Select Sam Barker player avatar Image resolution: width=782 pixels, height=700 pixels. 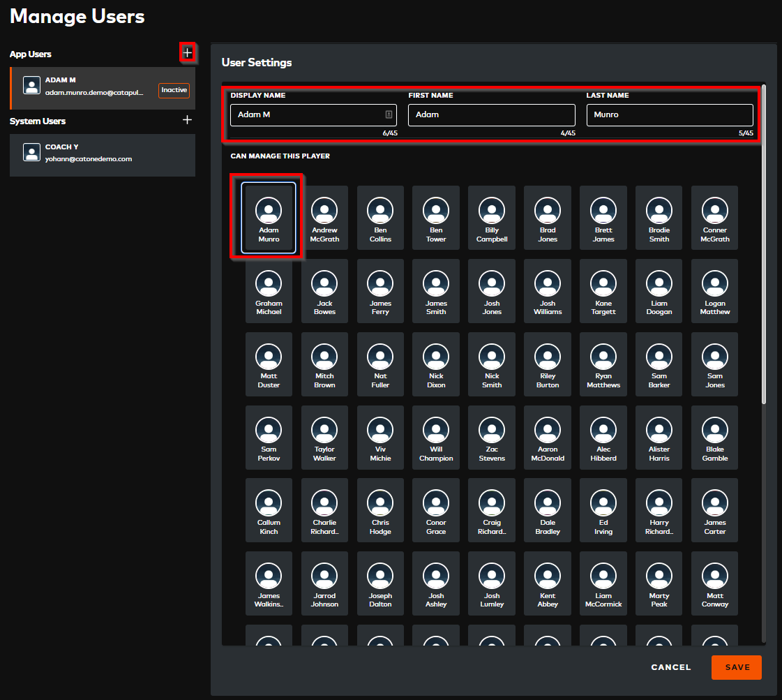(x=659, y=357)
